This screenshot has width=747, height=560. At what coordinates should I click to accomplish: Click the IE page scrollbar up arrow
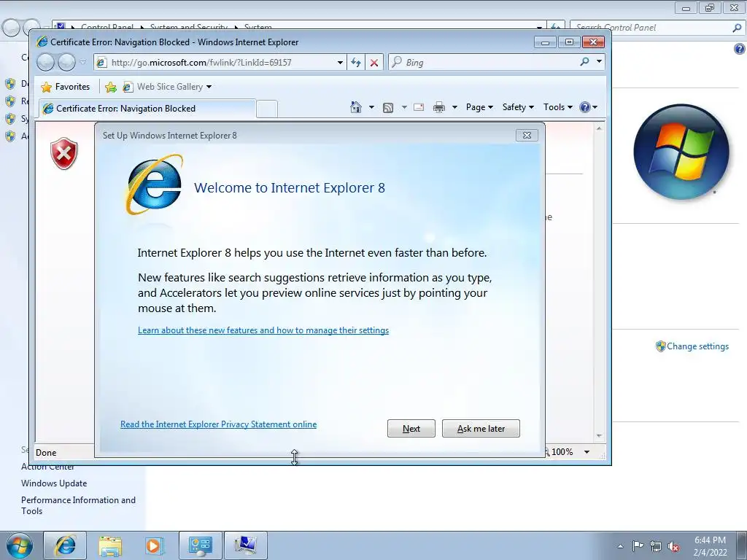(x=599, y=128)
